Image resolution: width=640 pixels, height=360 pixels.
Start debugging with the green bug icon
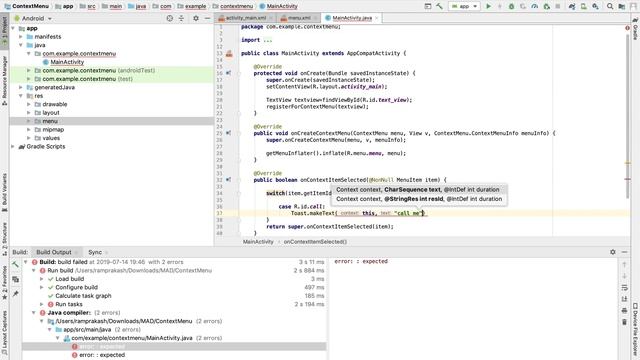click(x=511, y=6)
